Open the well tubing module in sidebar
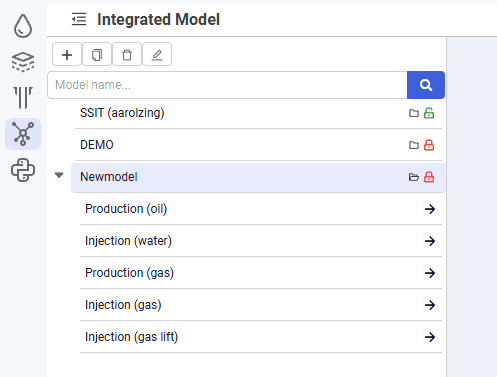 tap(23, 97)
